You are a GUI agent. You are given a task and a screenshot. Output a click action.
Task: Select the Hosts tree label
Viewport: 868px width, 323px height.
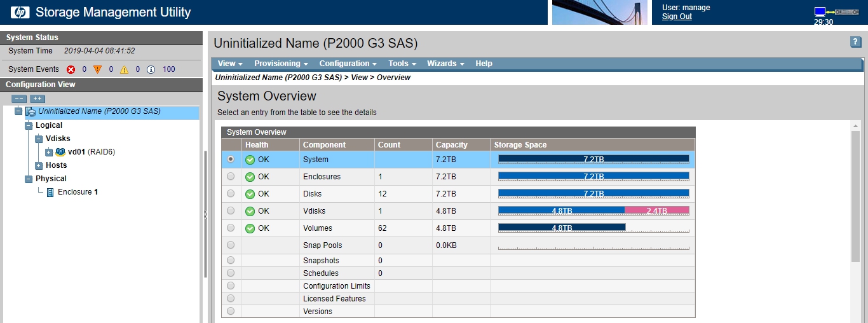coord(56,165)
